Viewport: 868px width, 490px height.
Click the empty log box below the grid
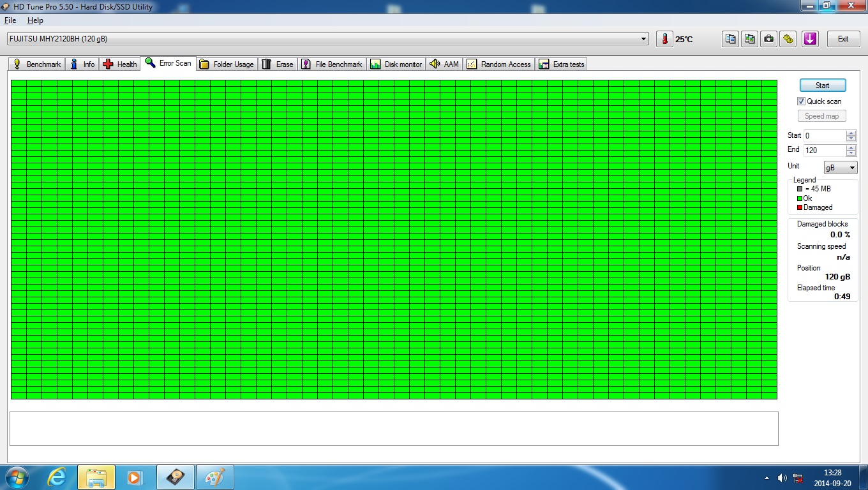394,429
